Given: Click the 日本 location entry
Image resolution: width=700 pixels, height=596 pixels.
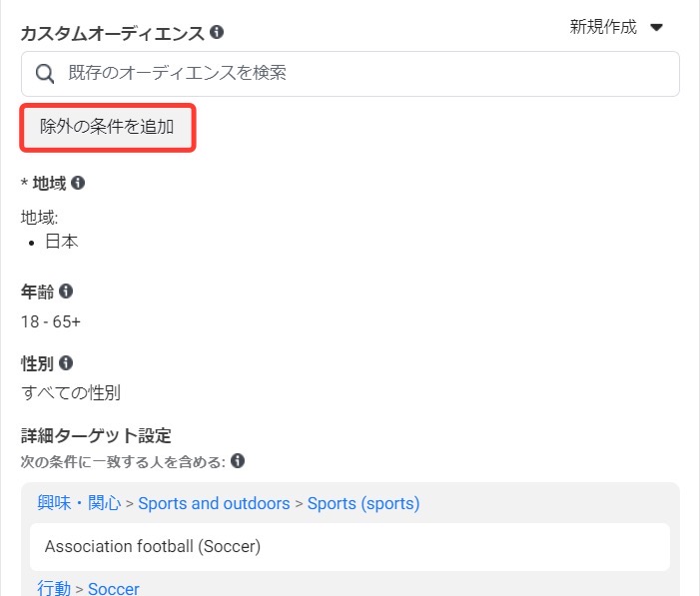Looking at the screenshot, I should pyautogui.click(x=62, y=242).
